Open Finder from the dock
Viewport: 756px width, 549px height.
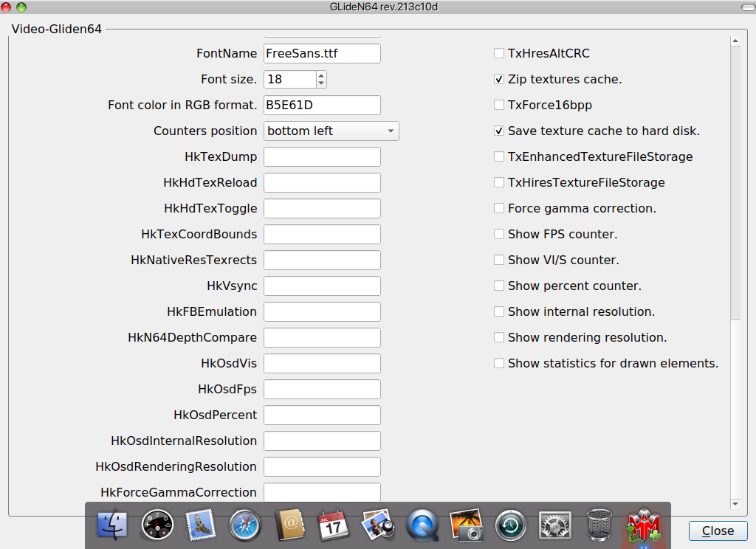(x=112, y=525)
